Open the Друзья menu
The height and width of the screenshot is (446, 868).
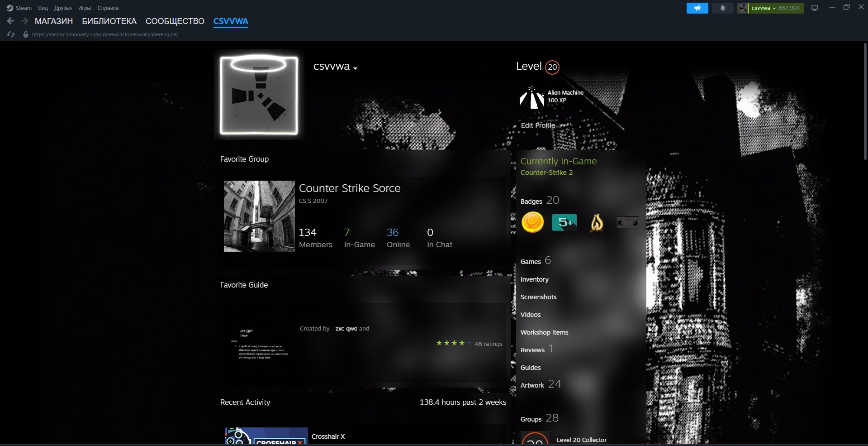[63, 8]
